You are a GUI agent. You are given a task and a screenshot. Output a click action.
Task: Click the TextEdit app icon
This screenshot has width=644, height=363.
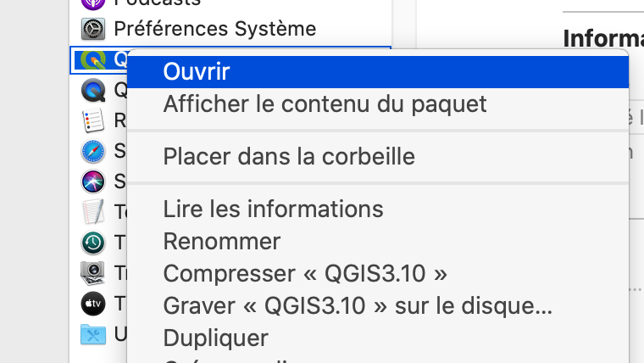click(92, 212)
